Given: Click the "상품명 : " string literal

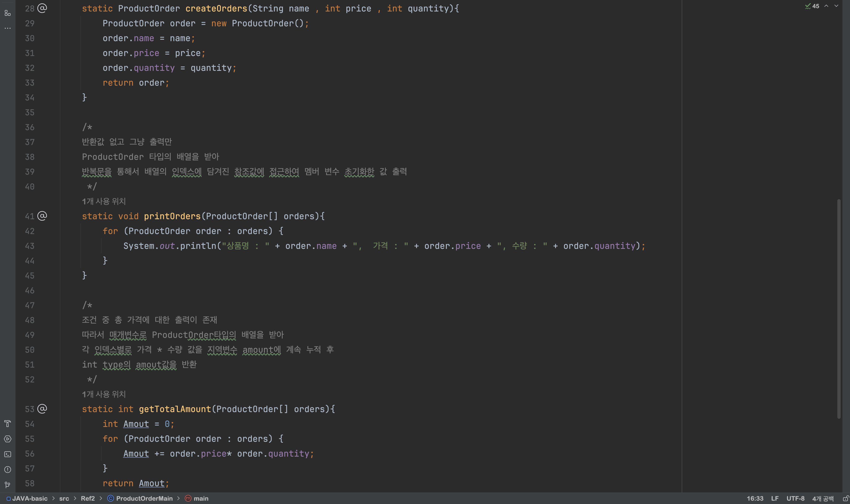Looking at the screenshot, I should (x=246, y=246).
